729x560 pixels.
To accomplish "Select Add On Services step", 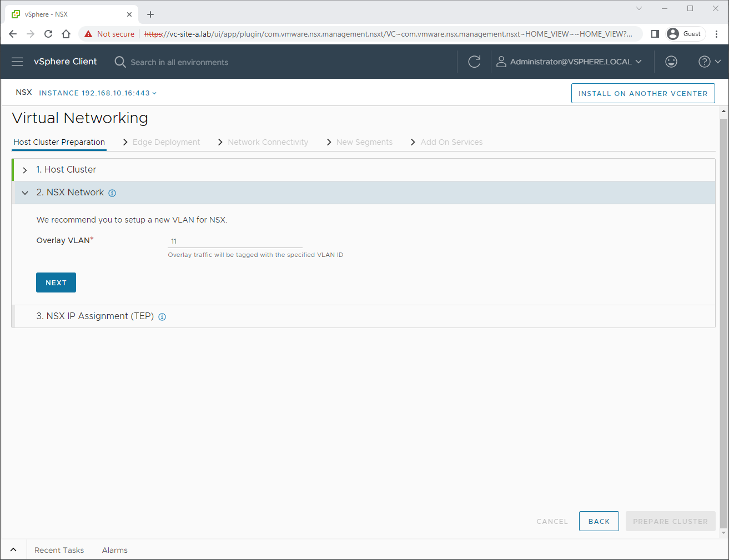I will pyautogui.click(x=451, y=142).
